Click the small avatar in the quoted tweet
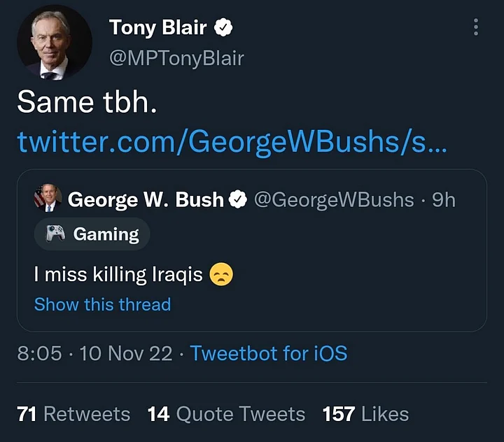Image resolution: width=504 pixels, height=442 pixels. point(48,199)
